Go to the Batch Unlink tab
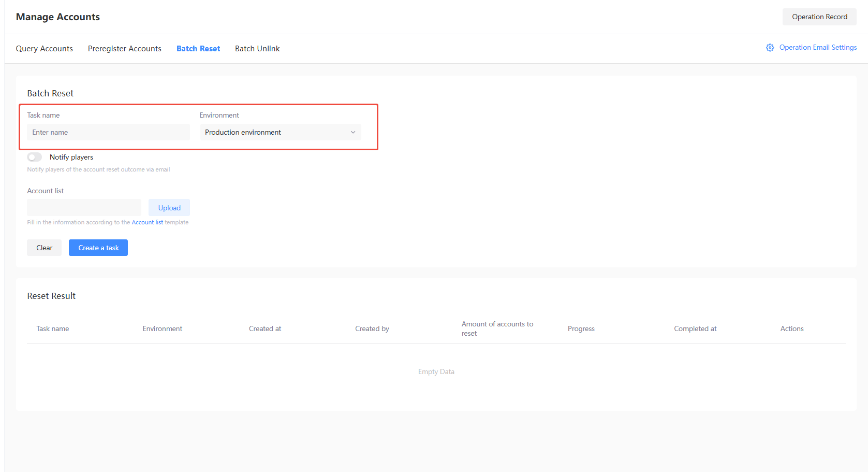This screenshot has height=472, width=868. 257,49
